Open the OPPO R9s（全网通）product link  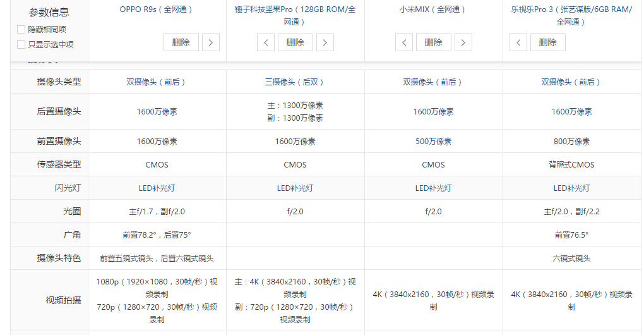pyautogui.click(x=157, y=9)
